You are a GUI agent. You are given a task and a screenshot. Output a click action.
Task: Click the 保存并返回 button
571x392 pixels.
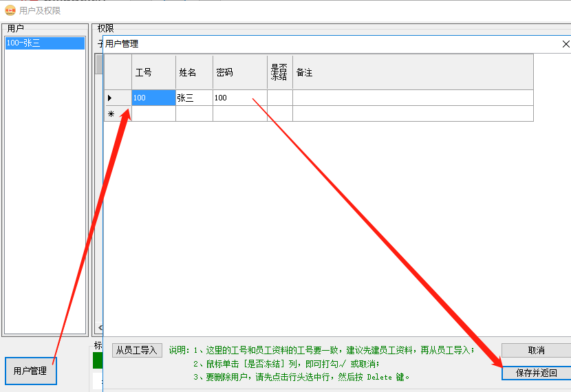536,373
